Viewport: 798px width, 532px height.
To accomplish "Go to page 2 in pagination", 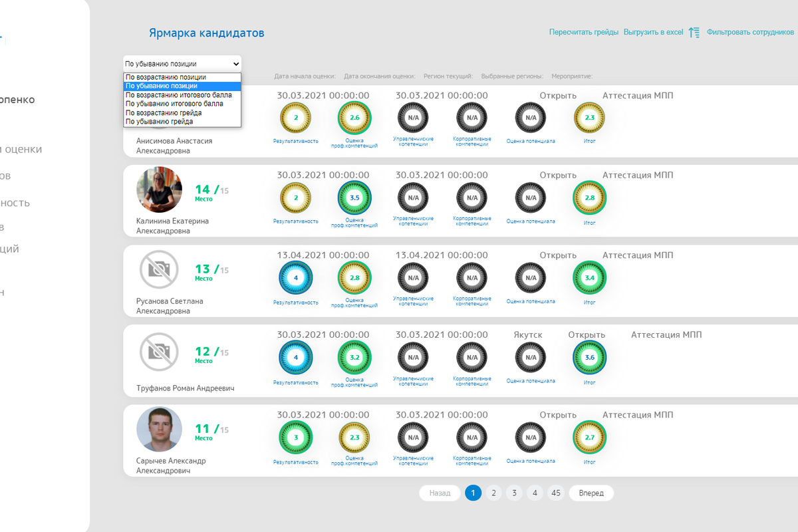I will pos(493,493).
